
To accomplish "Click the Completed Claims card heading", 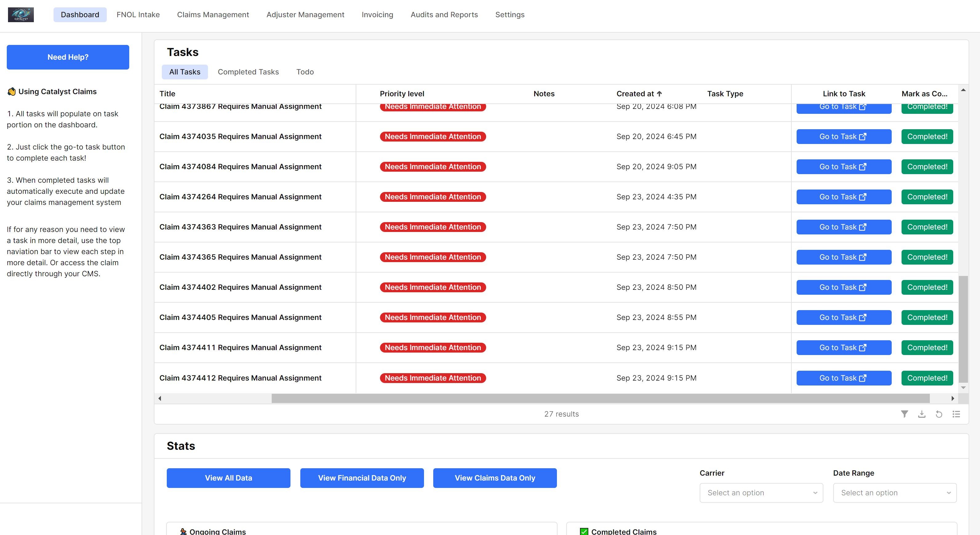I will pos(623,532).
